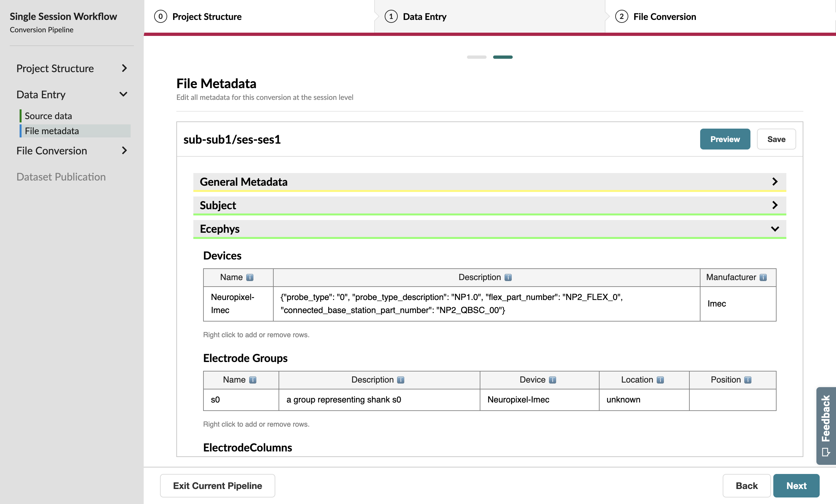Click Dataset Publication in sidebar
The height and width of the screenshot is (504, 836).
click(x=61, y=177)
